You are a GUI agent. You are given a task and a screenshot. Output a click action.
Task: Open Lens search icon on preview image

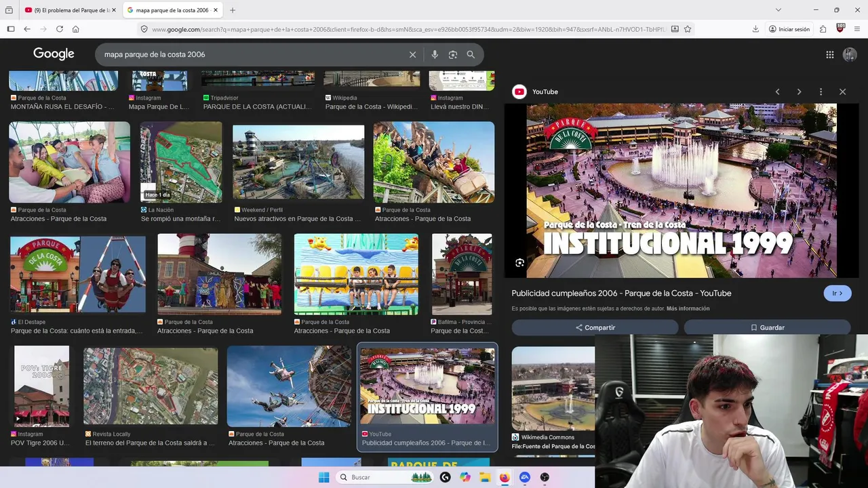[x=519, y=263]
